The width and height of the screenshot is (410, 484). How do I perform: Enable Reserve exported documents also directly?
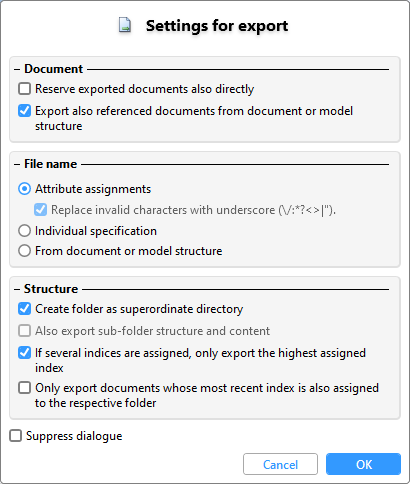pyautogui.click(x=24, y=89)
